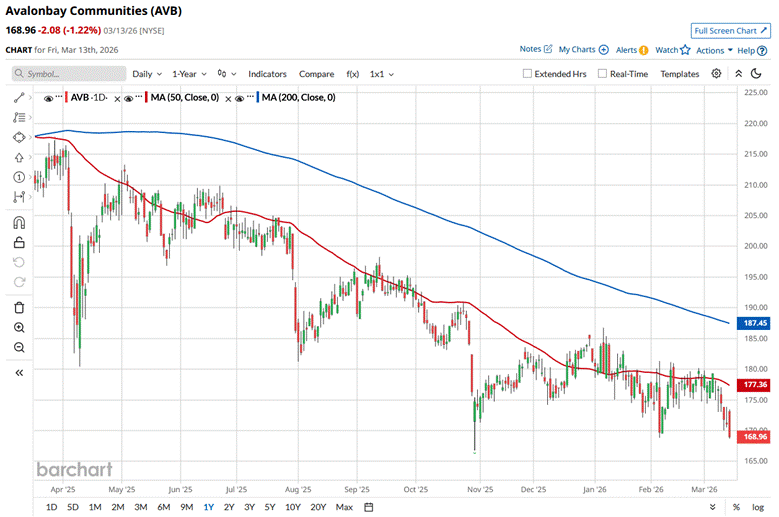This screenshot has width=779, height=517.
Task: Click the Alerts warning icon
Action: click(x=643, y=50)
